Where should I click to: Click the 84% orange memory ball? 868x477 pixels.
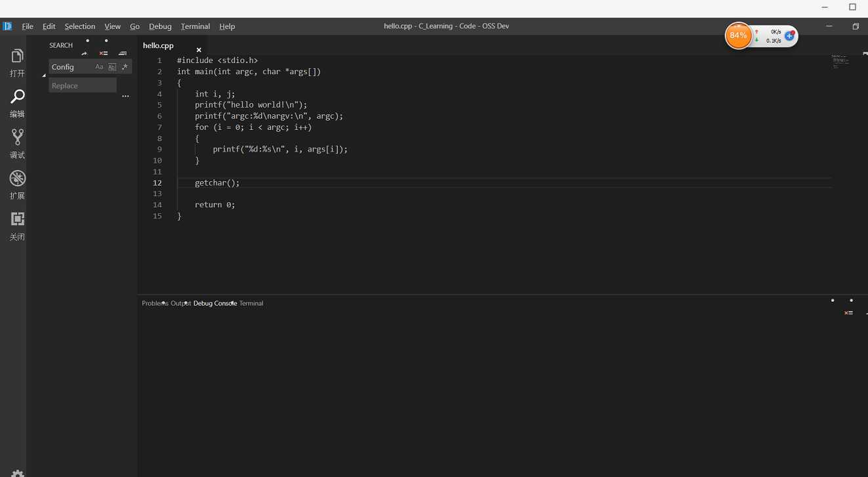(x=738, y=35)
